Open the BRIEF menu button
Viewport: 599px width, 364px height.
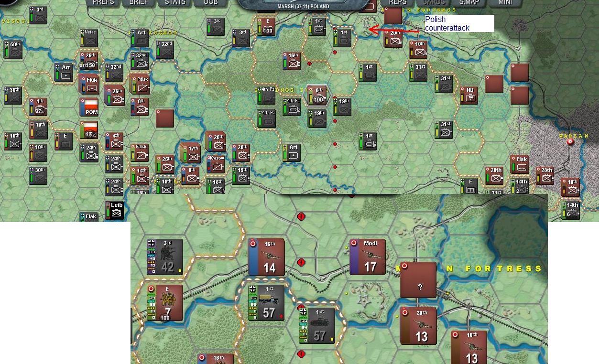point(139,2)
